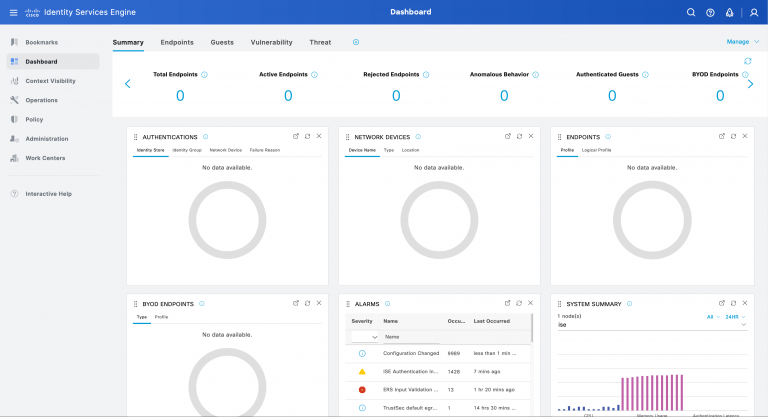Switch to the Threat dashboard tab
This screenshot has height=417, width=768.
tap(320, 42)
